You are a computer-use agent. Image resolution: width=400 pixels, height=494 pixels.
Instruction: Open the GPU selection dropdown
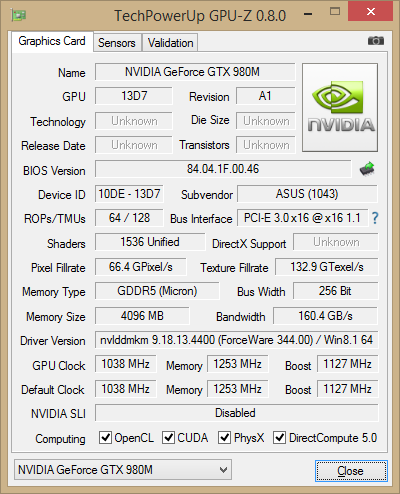[123, 470]
